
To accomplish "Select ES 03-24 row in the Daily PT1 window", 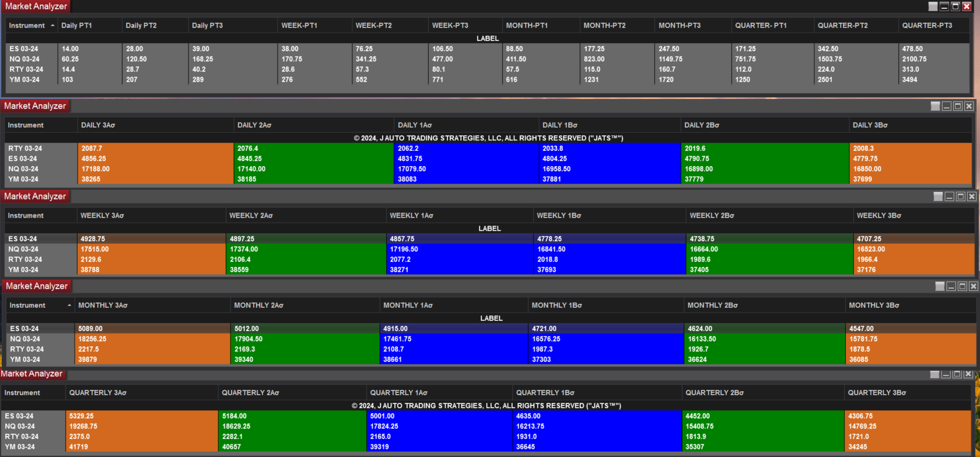I will 488,49.
